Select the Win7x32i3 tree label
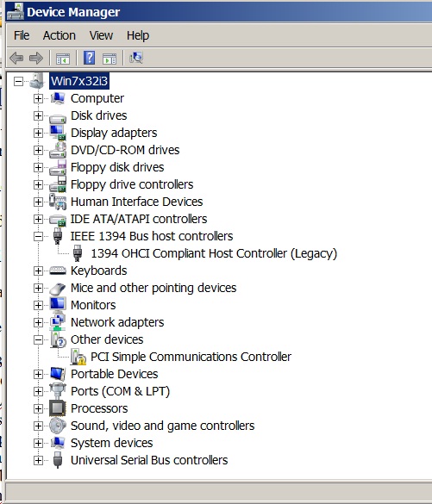 79,81
